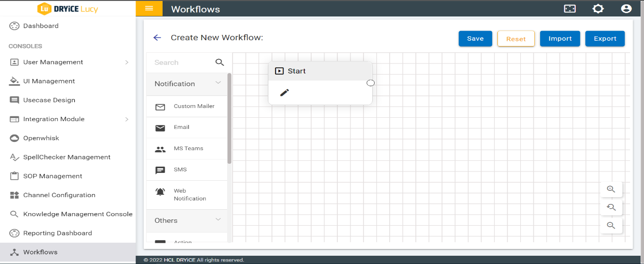
Task: Click the Knowledge Management Console search icon
Action: click(x=15, y=214)
